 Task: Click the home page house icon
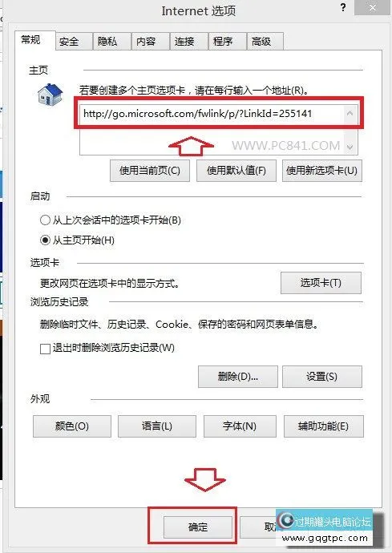click(51, 95)
